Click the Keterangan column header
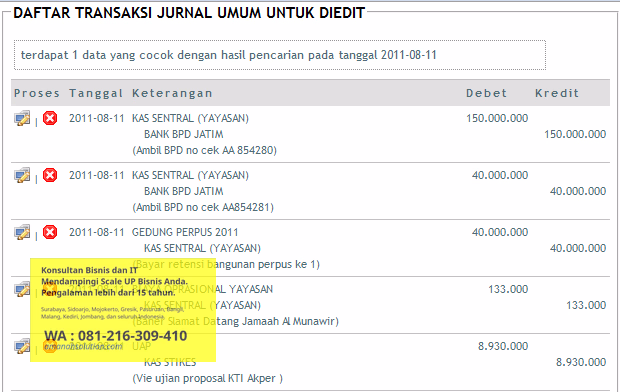This screenshot has height=392, width=620. click(172, 93)
